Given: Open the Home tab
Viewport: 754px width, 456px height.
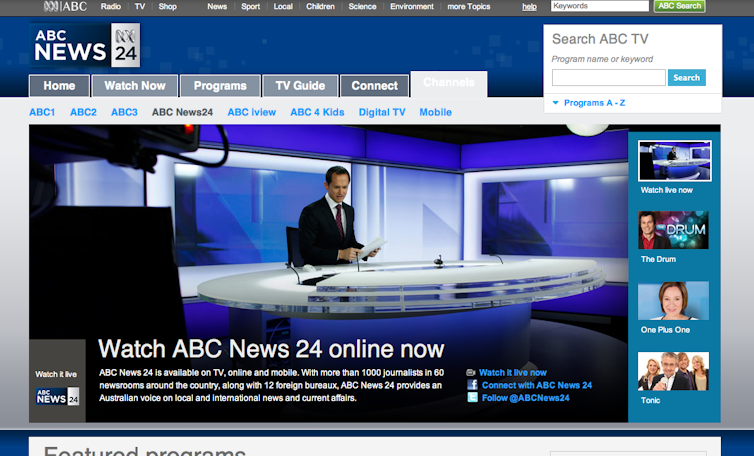Looking at the screenshot, I should tap(59, 86).
